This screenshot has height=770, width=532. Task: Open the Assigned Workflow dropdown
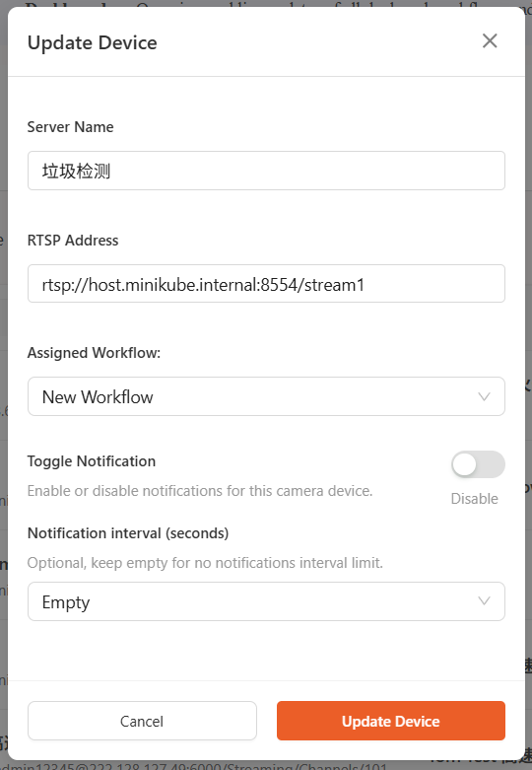pos(266,396)
